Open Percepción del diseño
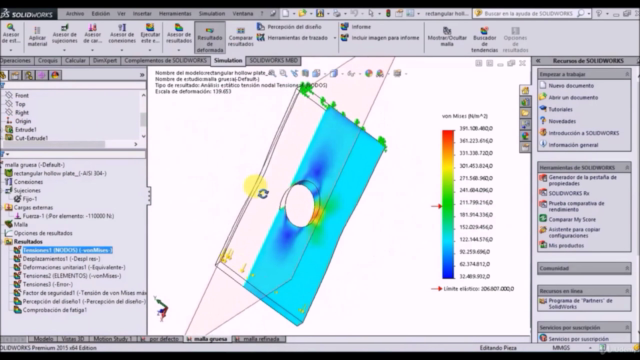The height and width of the screenshot is (360, 640). tap(289, 27)
